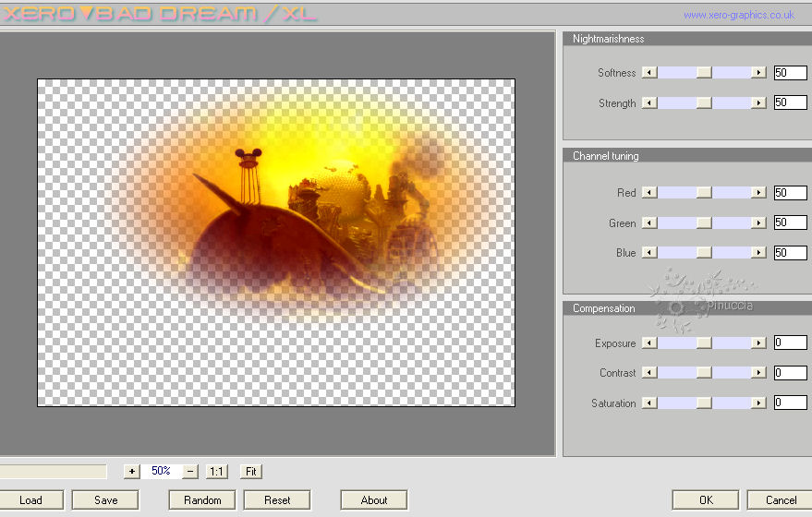Focus the Exposure value field
This screenshot has width=812, height=517.
(x=790, y=343)
